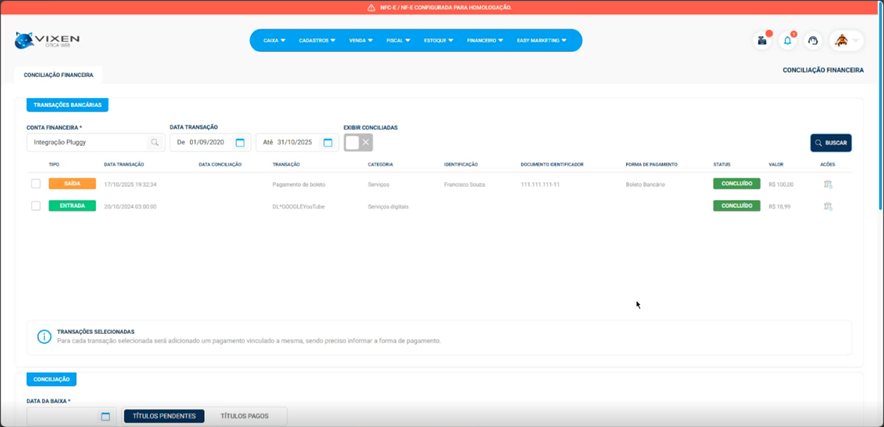The height and width of the screenshot is (427, 884).
Task: Check the Saída transaction row checkbox
Action: point(36,184)
